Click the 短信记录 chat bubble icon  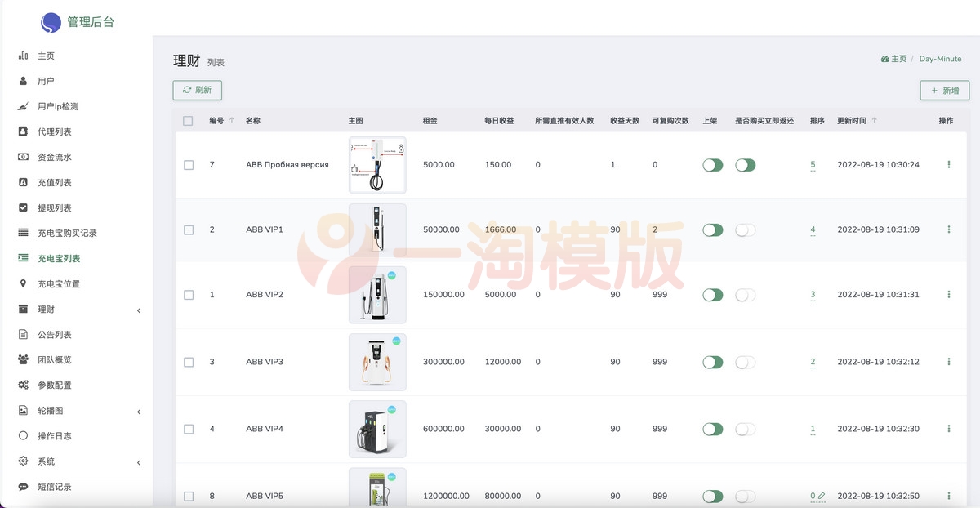(x=23, y=487)
